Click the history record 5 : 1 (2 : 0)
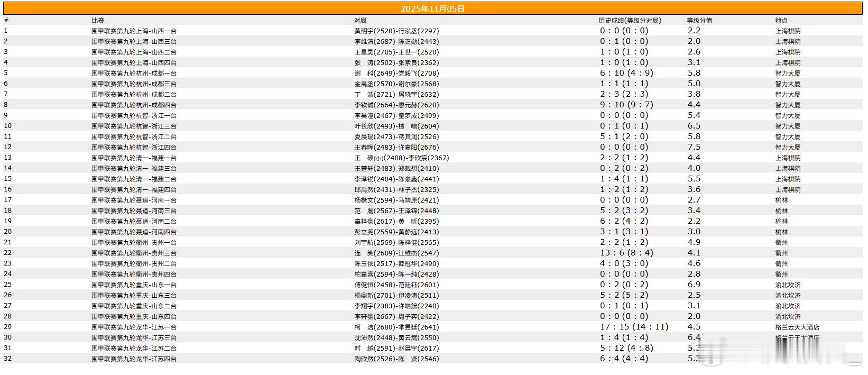The image size is (868, 375). point(624,136)
